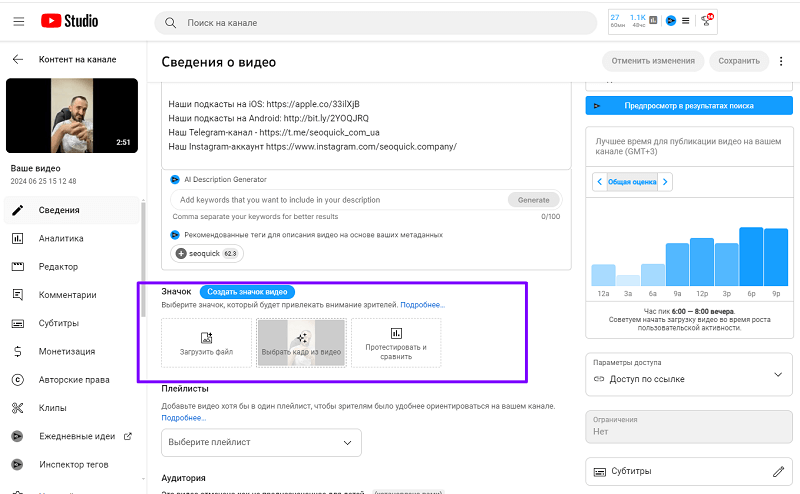Open Подробнее link under Плейлисты
Image resolution: width=800 pixels, height=494 pixels.
184,418
